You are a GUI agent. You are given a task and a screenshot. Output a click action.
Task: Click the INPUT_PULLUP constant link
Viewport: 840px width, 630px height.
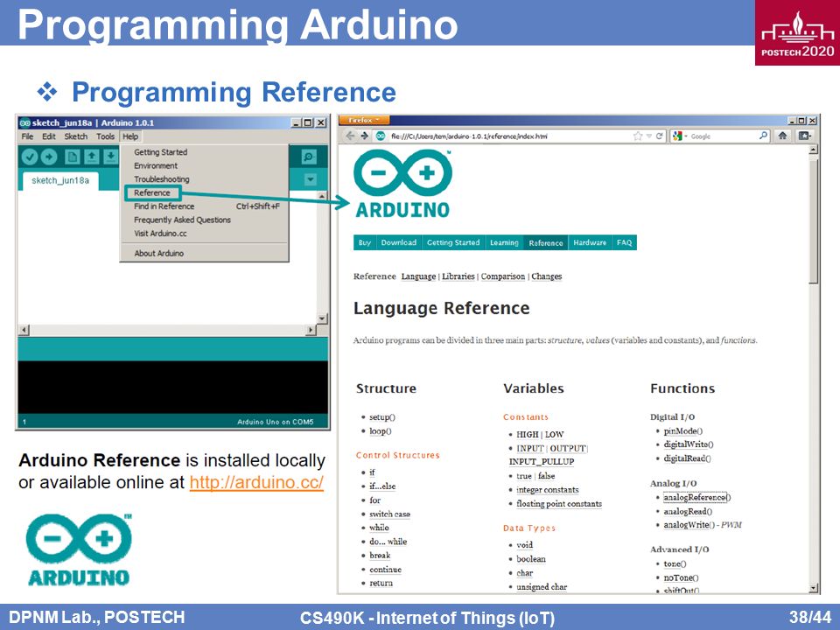coord(541,462)
